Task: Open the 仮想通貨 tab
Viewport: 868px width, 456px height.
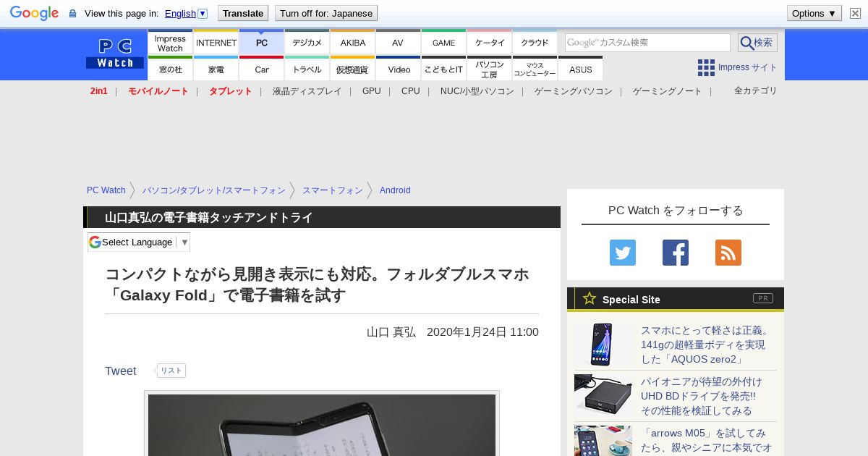Action: click(353, 69)
